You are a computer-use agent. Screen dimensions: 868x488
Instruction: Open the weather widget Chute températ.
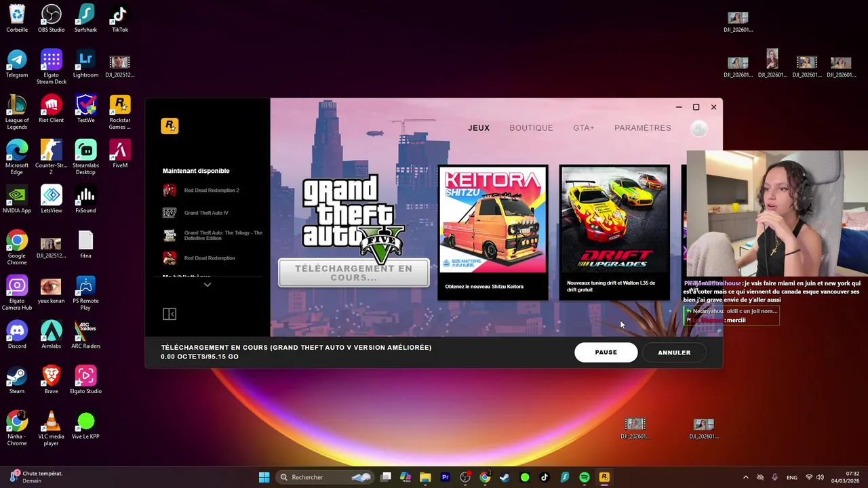click(37, 477)
